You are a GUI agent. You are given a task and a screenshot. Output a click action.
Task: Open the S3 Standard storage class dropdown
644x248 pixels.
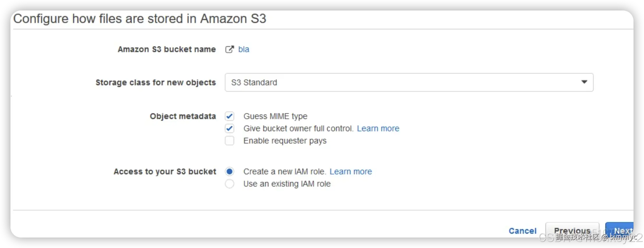[x=407, y=82]
